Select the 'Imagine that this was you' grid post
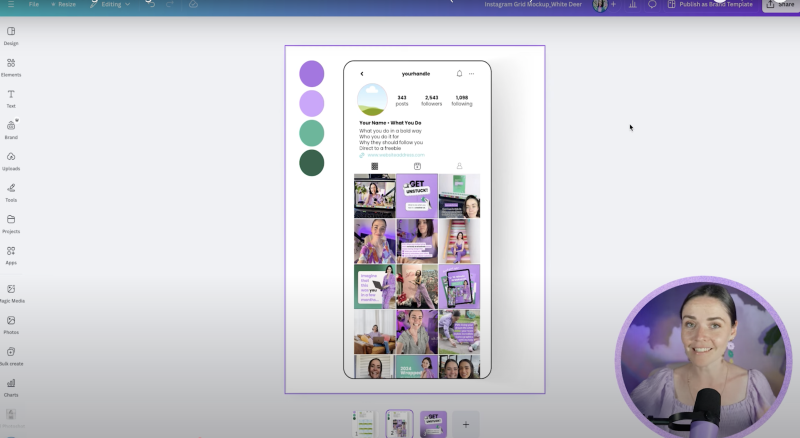The image size is (800, 438). (374, 286)
